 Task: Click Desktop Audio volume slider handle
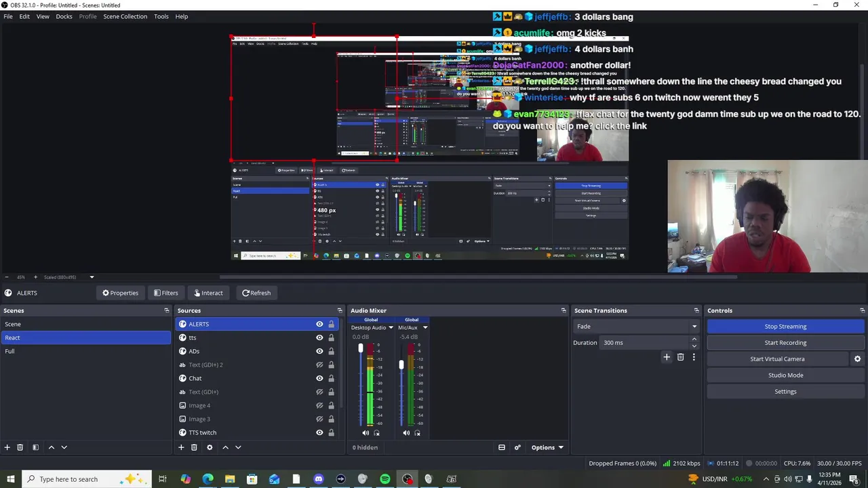pos(361,348)
